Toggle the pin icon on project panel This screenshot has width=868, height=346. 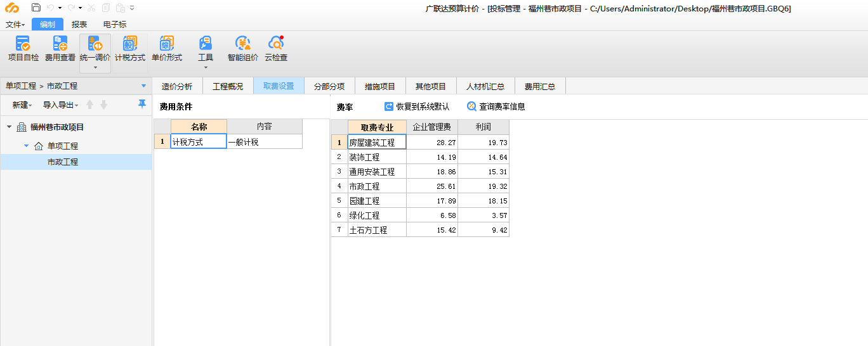pos(142,104)
